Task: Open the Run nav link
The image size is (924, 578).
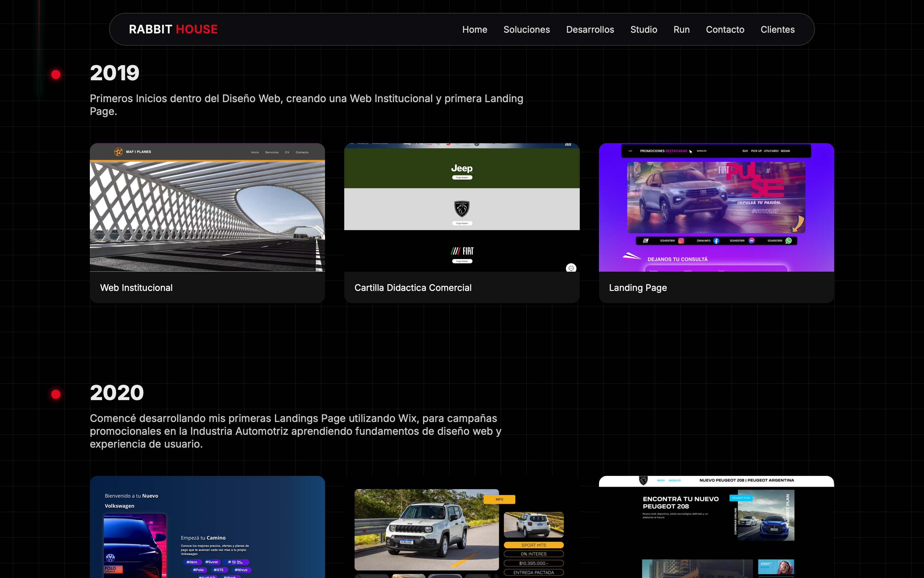Action: tap(681, 30)
